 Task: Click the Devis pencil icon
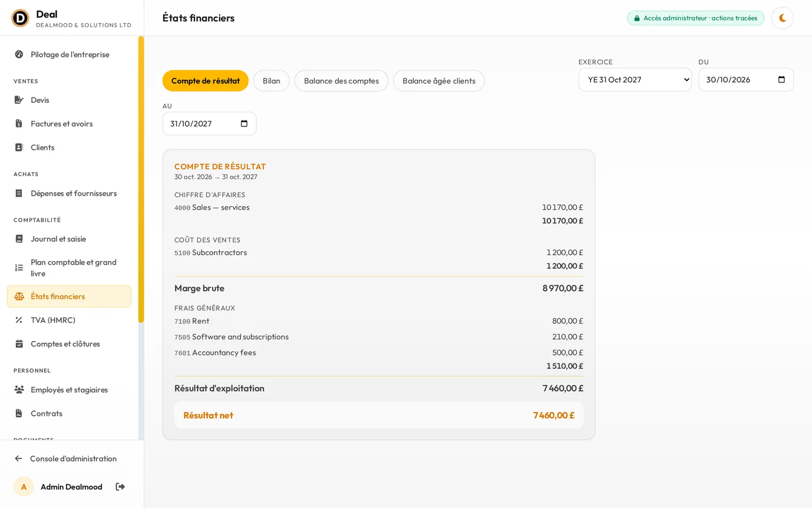tap(19, 100)
